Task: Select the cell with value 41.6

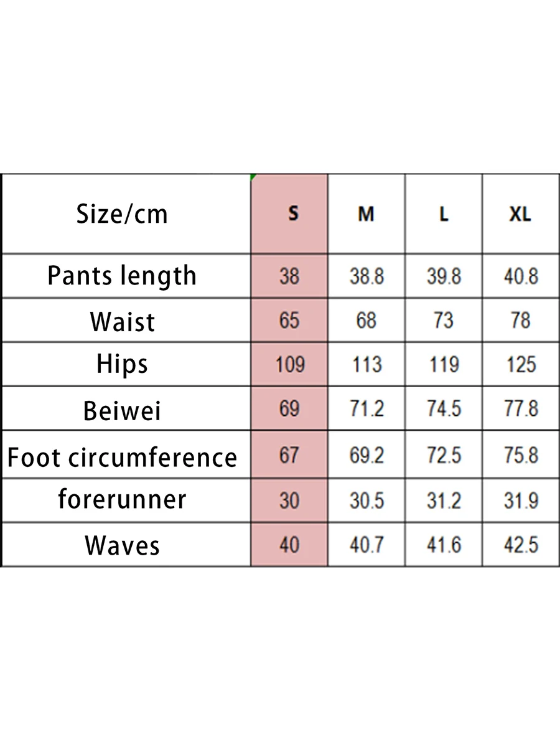Action: click(444, 545)
